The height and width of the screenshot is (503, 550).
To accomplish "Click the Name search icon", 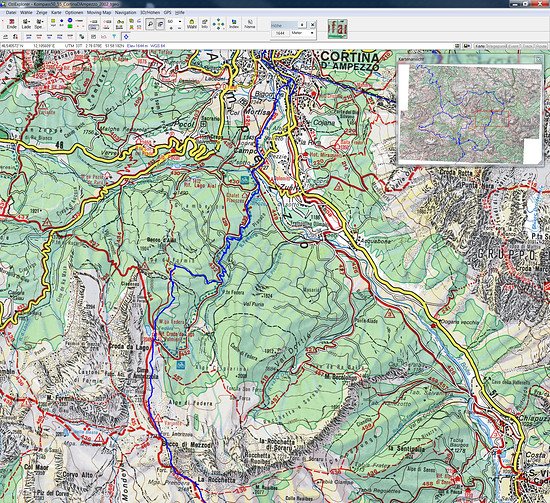I will click(x=249, y=24).
